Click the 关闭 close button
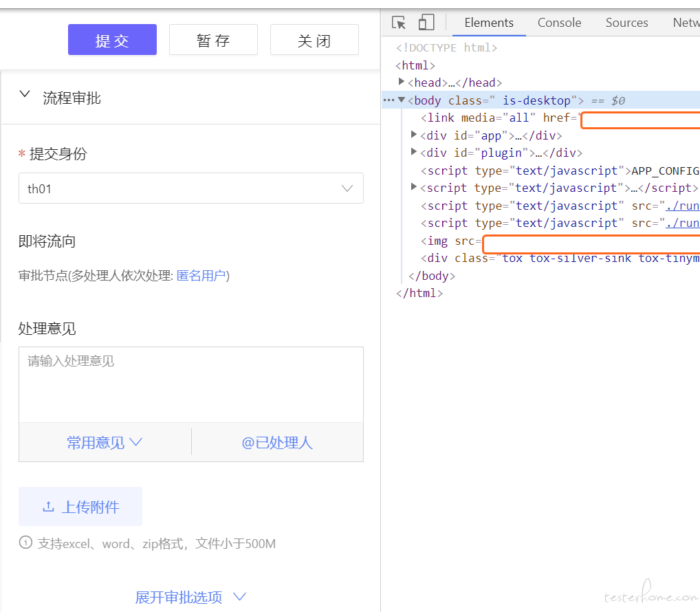This screenshot has width=700, height=612. [x=314, y=40]
